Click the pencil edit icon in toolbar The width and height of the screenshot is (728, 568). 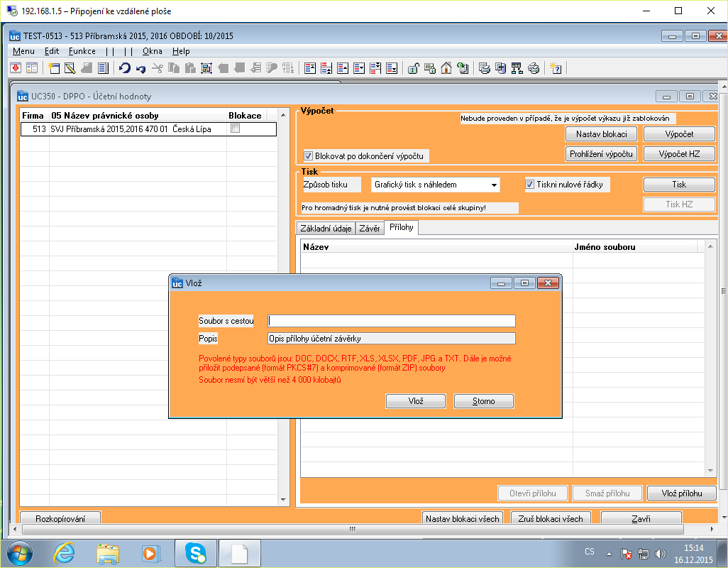click(70, 68)
